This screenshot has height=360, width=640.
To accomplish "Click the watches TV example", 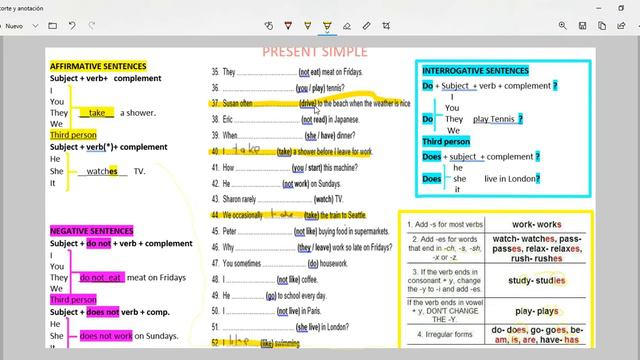I will (x=111, y=171).
